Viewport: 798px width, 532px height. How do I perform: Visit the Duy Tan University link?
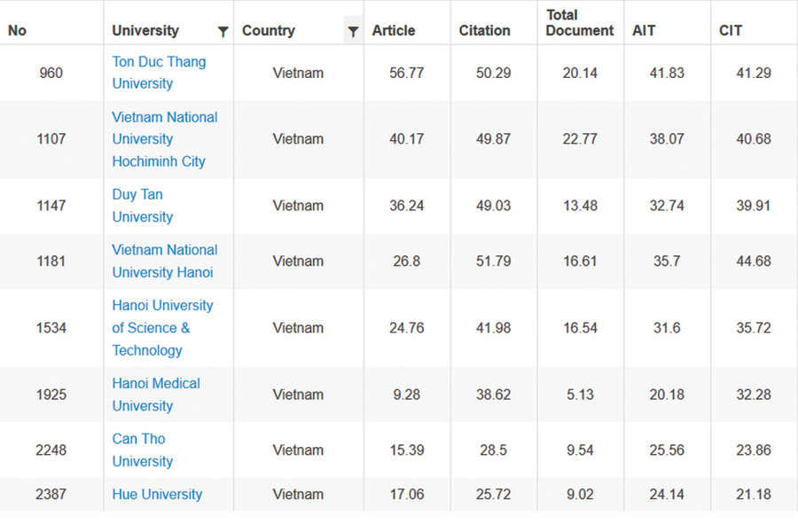142,206
